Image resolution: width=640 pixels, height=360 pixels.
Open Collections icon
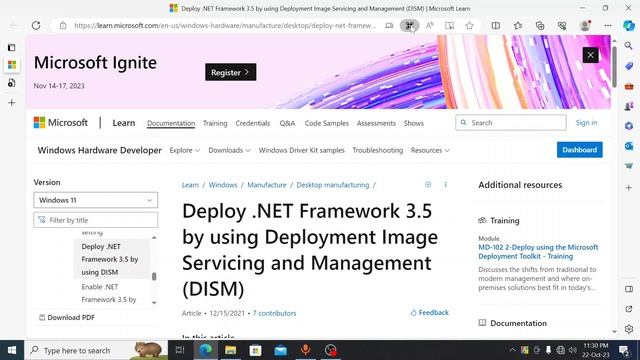coord(540,25)
